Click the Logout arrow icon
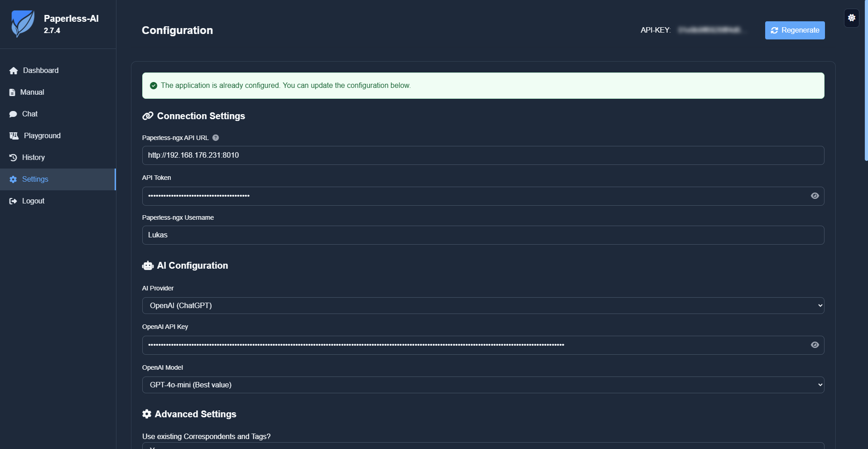Screen dimensions: 868x449 (x=13, y=201)
